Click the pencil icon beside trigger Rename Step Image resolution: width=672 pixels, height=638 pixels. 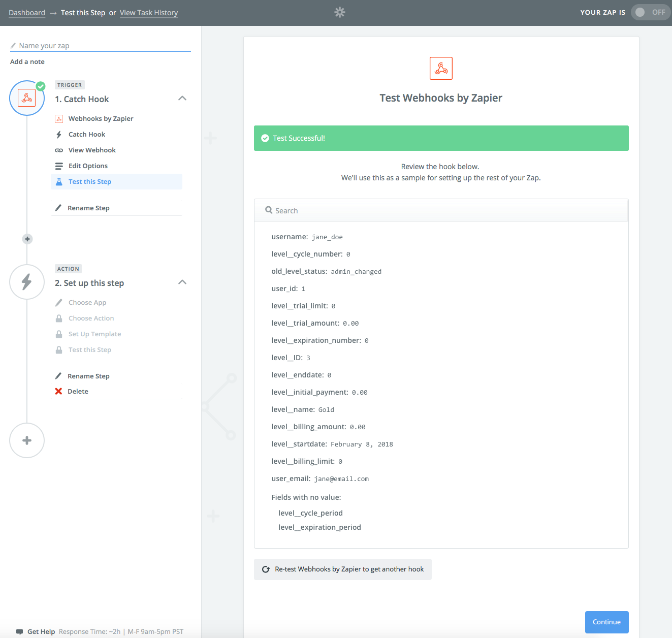[58, 208]
